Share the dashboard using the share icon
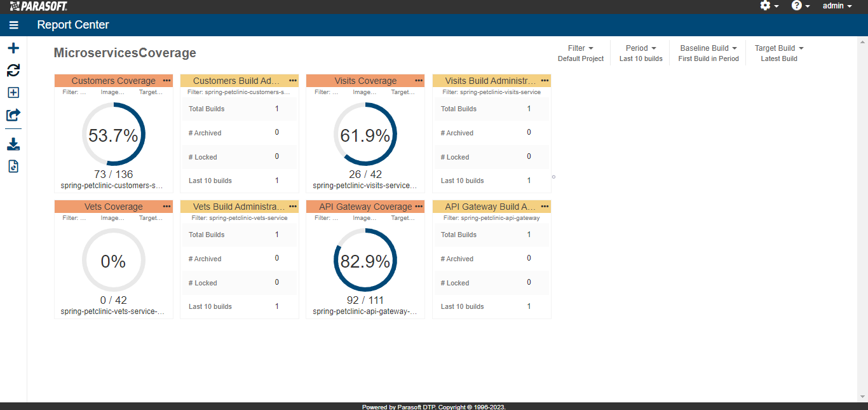Screen dimensions: 868x410 13,115
